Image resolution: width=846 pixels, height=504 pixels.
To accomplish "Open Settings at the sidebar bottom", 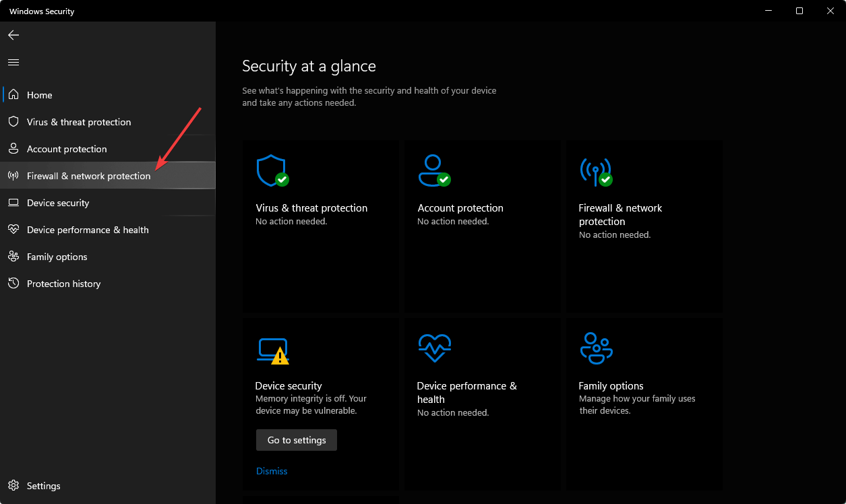I will 108,486.
